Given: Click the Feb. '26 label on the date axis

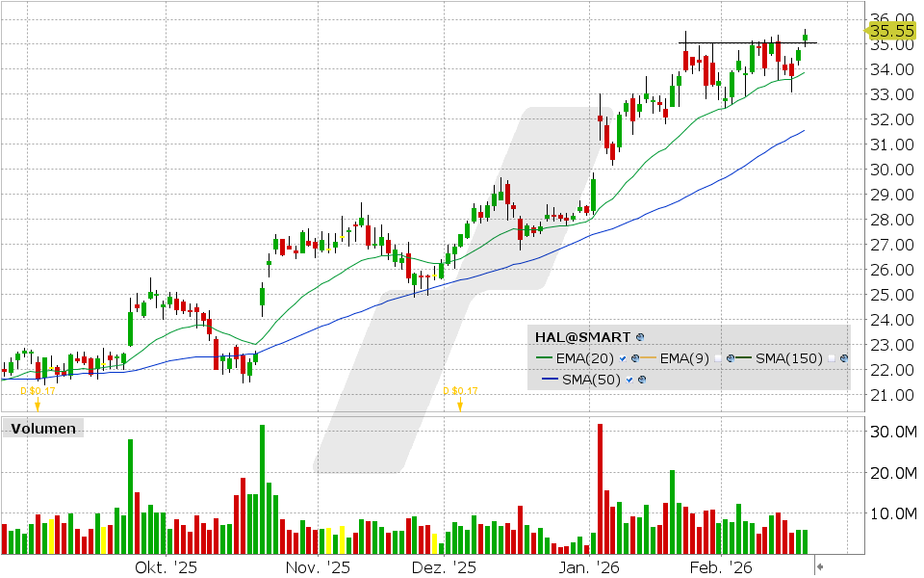Looking at the screenshot, I should [x=719, y=567].
